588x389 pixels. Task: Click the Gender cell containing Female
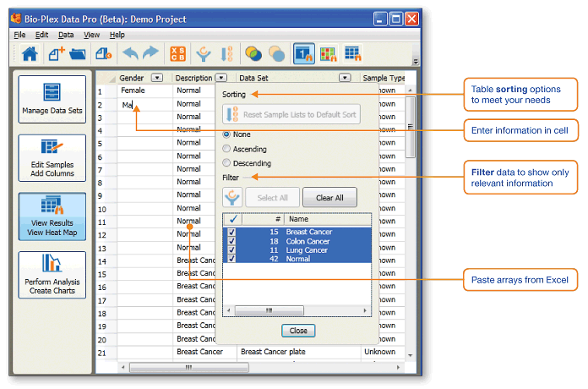click(x=144, y=90)
